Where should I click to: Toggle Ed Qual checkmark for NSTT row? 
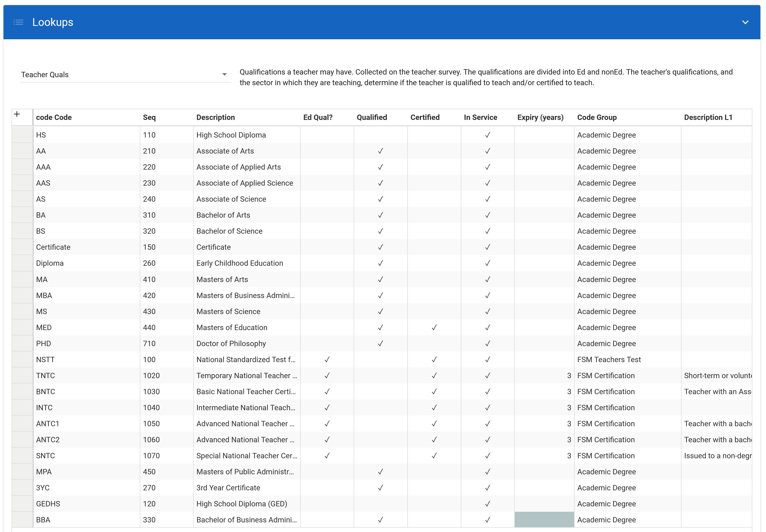(x=327, y=359)
